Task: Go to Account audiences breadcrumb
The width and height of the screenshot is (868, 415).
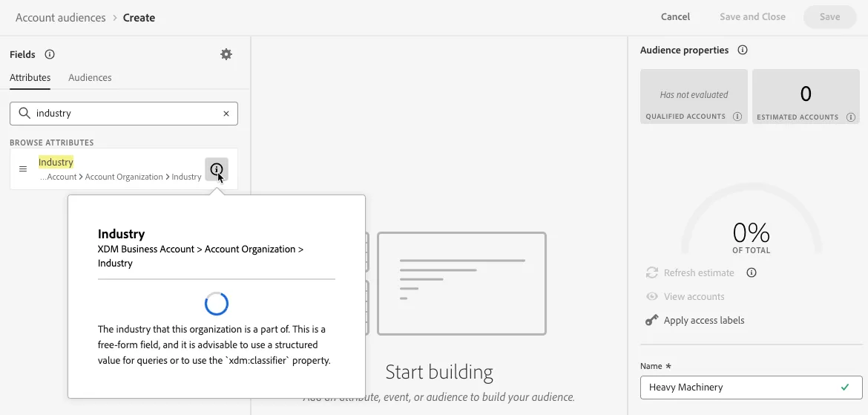Action: 60,18
